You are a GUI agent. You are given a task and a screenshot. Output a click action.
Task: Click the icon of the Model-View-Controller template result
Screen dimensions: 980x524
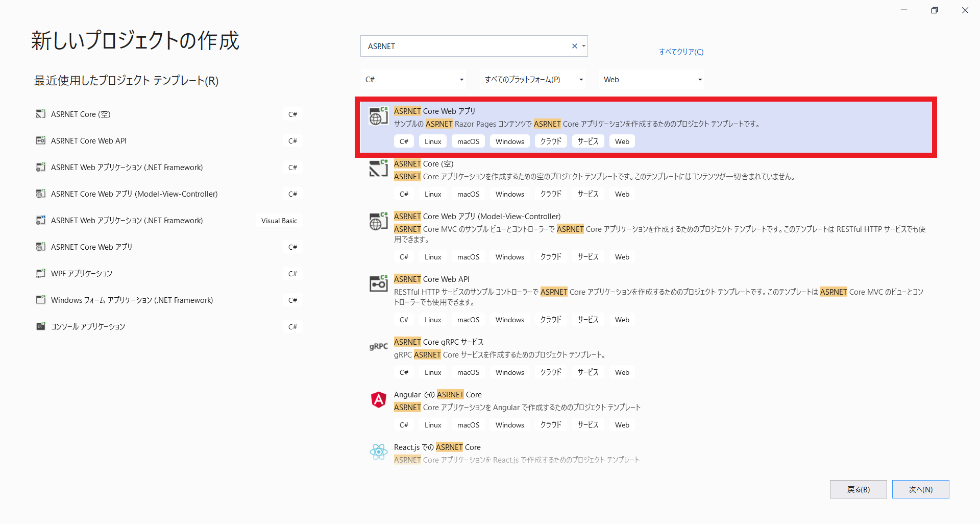coord(378,222)
